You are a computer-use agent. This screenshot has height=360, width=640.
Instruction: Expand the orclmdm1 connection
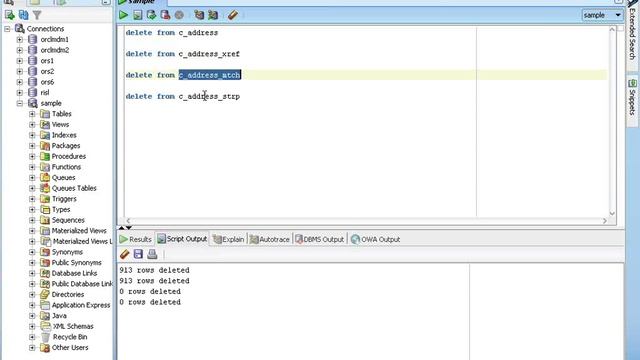click(x=20, y=40)
